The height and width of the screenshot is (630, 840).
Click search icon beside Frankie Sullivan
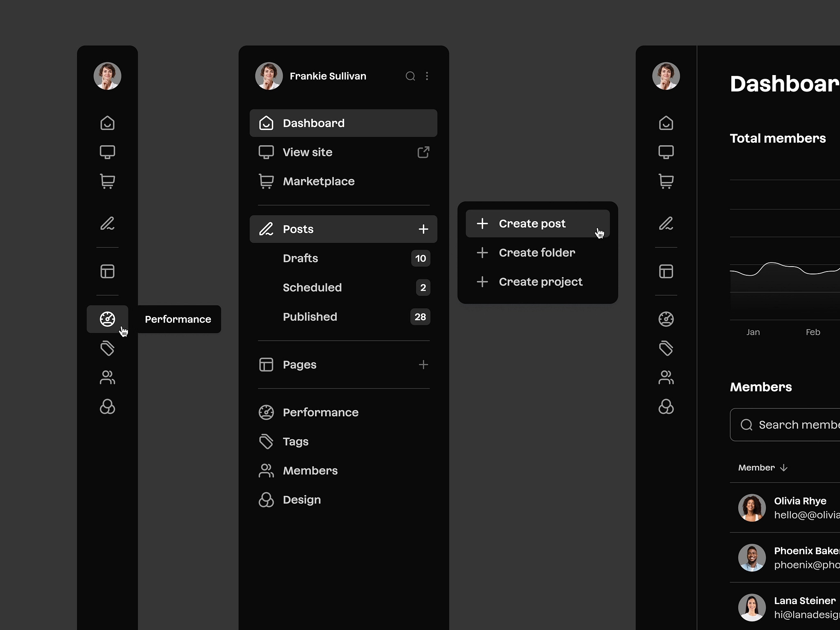click(x=410, y=76)
